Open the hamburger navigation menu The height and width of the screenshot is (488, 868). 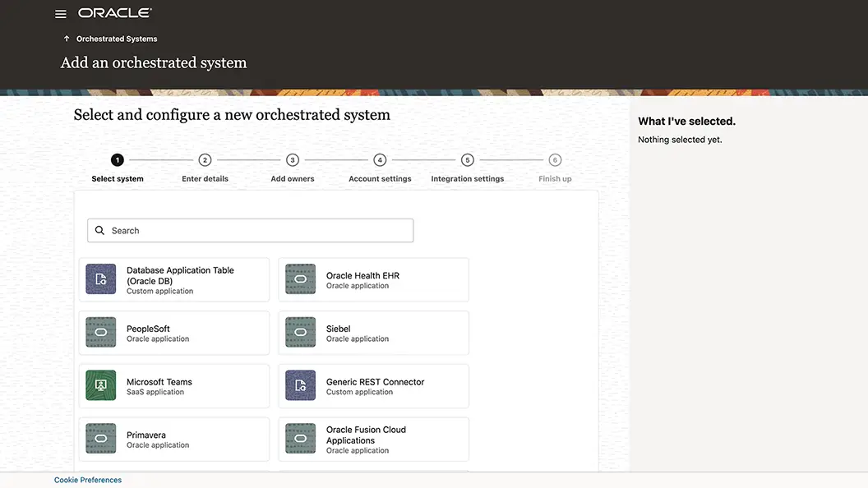coord(61,14)
